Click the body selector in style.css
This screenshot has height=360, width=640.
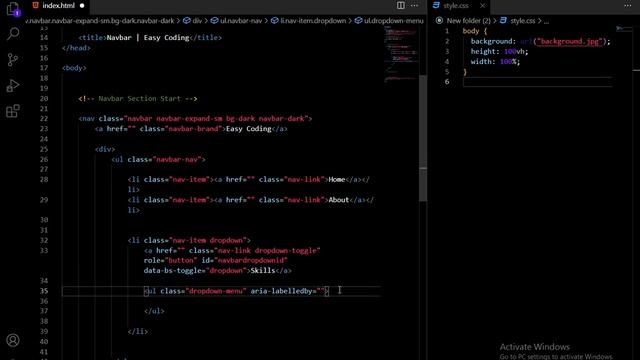point(471,31)
